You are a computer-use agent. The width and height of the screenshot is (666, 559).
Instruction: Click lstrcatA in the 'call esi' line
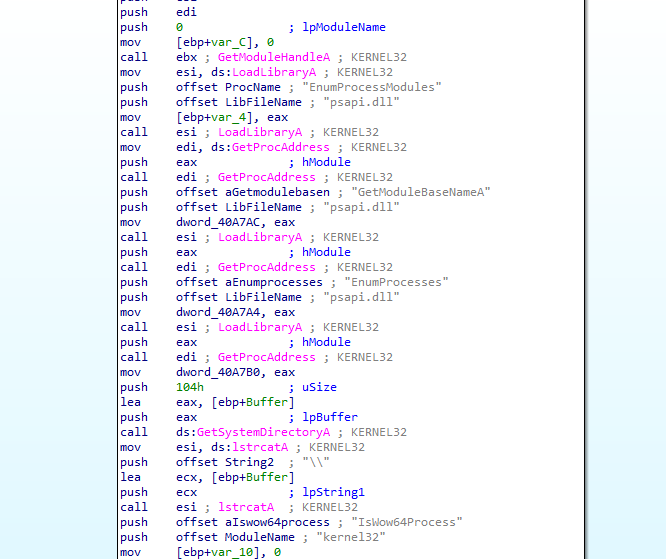(x=246, y=507)
